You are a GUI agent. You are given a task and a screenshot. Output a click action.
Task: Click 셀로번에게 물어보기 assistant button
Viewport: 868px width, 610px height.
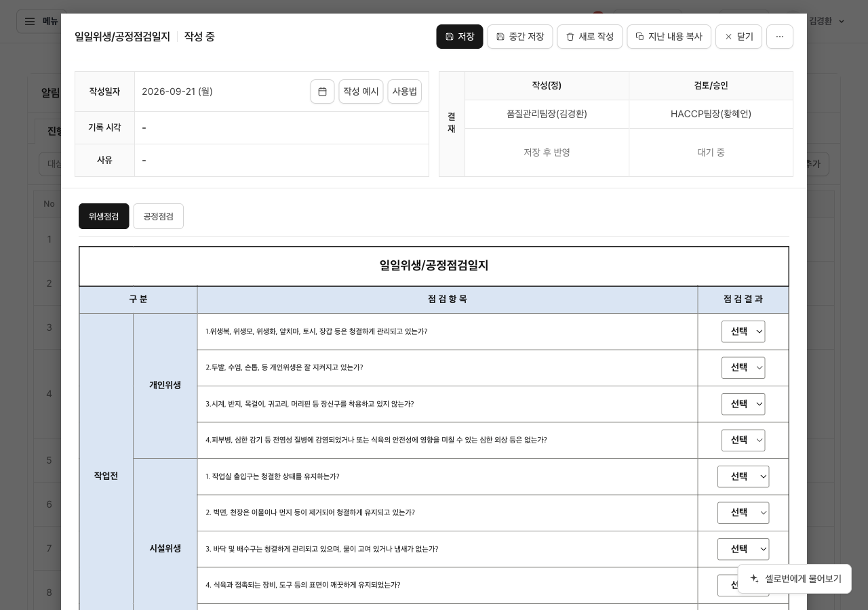pos(795,579)
